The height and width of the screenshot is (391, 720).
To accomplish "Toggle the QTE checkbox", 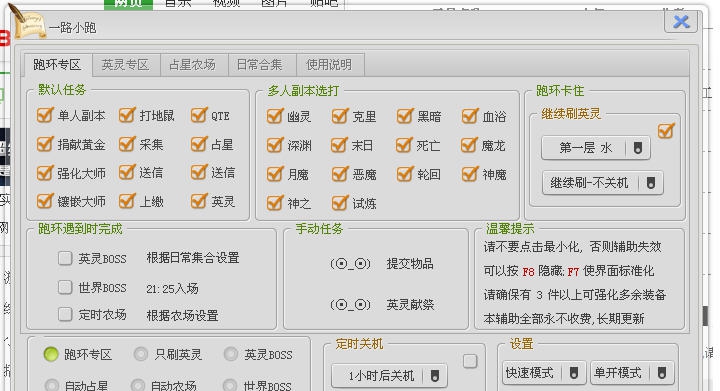I will pos(199,115).
